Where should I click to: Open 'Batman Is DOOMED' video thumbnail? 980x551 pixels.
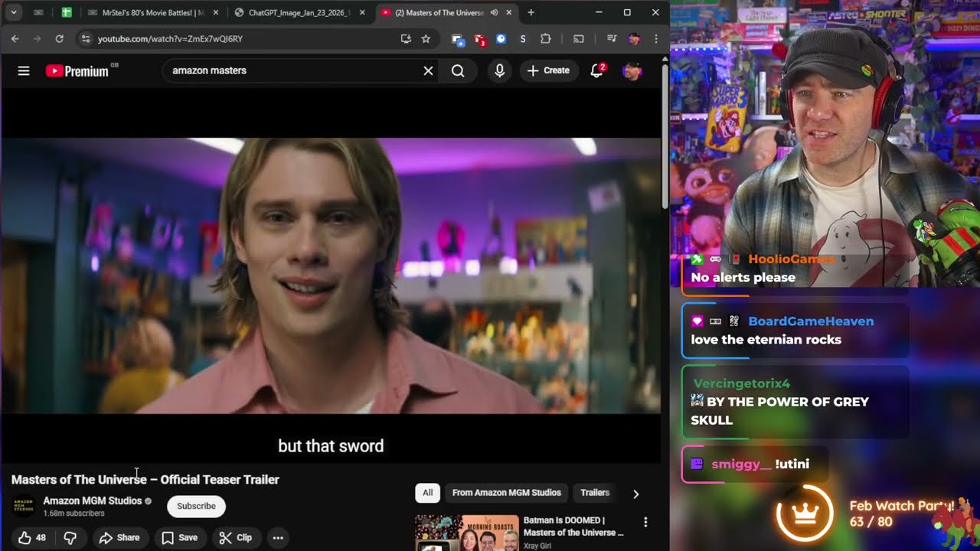[466, 533]
